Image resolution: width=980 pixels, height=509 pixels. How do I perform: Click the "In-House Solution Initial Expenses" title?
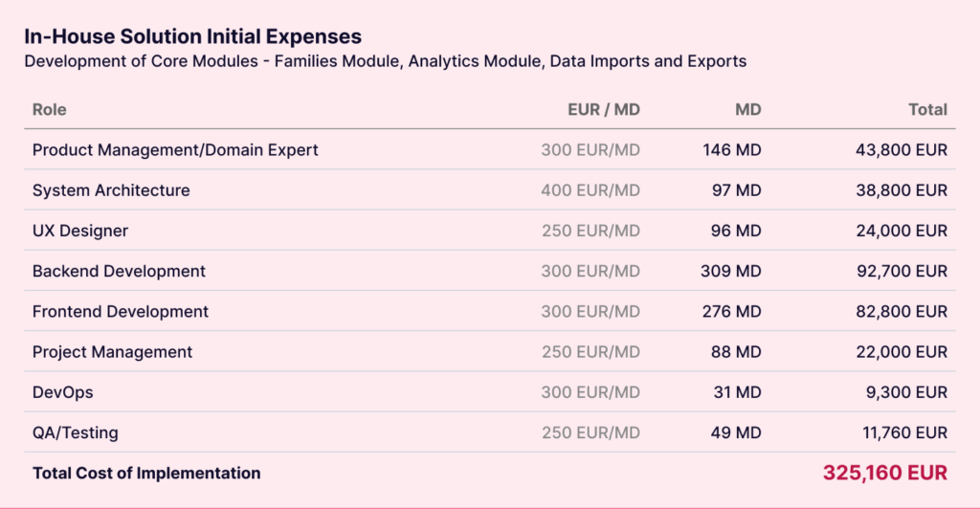pos(192,36)
